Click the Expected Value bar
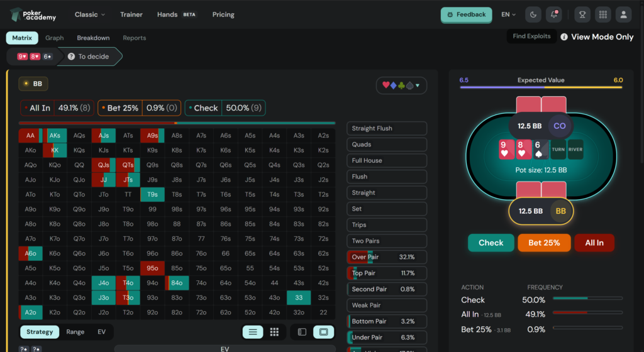This screenshot has width=644, height=352. pyautogui.click(x=541, y=87)
